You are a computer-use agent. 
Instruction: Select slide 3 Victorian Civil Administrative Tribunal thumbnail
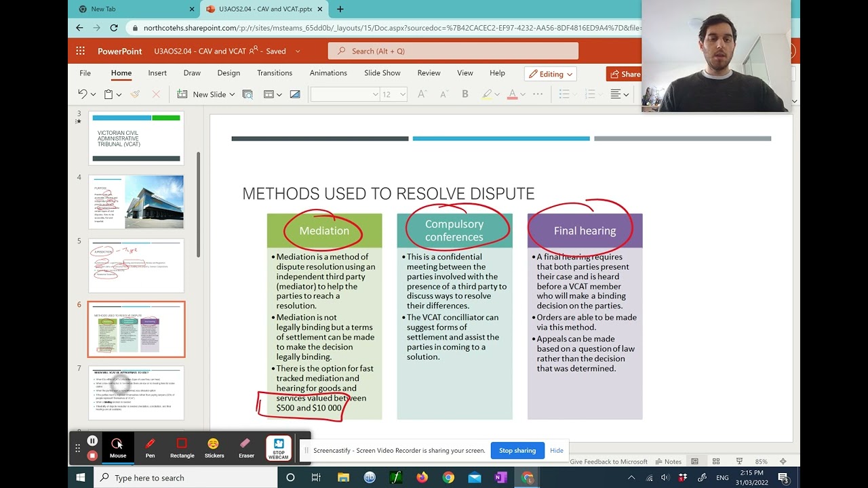point(136,138)
